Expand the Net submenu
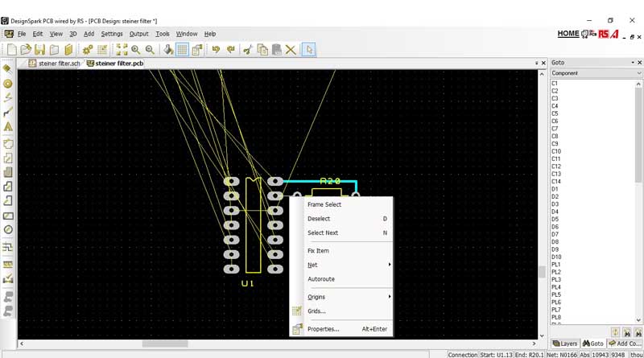 point(341,265)
